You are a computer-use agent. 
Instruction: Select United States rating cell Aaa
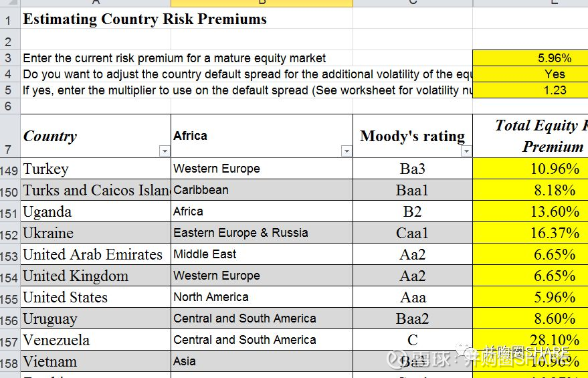(x=412, y=297)
